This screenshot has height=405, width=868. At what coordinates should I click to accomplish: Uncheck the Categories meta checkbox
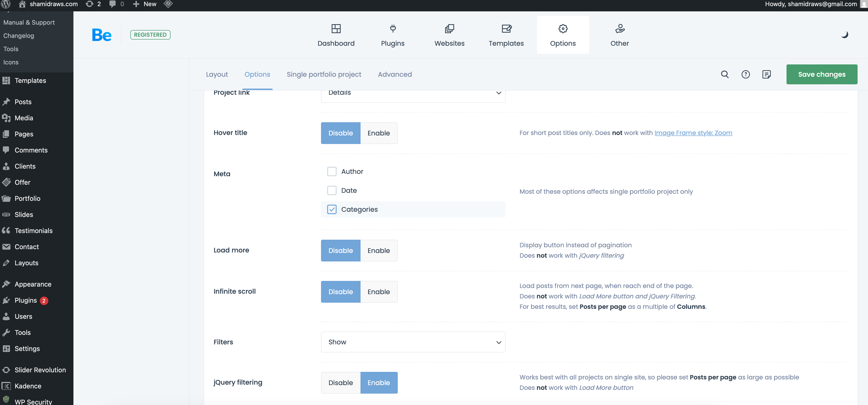click(332, 209)
